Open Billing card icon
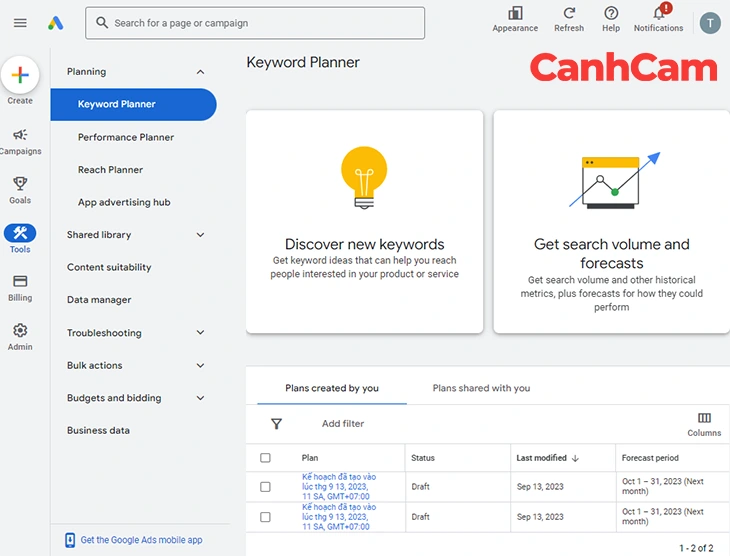730x556 pixels. 20,281
